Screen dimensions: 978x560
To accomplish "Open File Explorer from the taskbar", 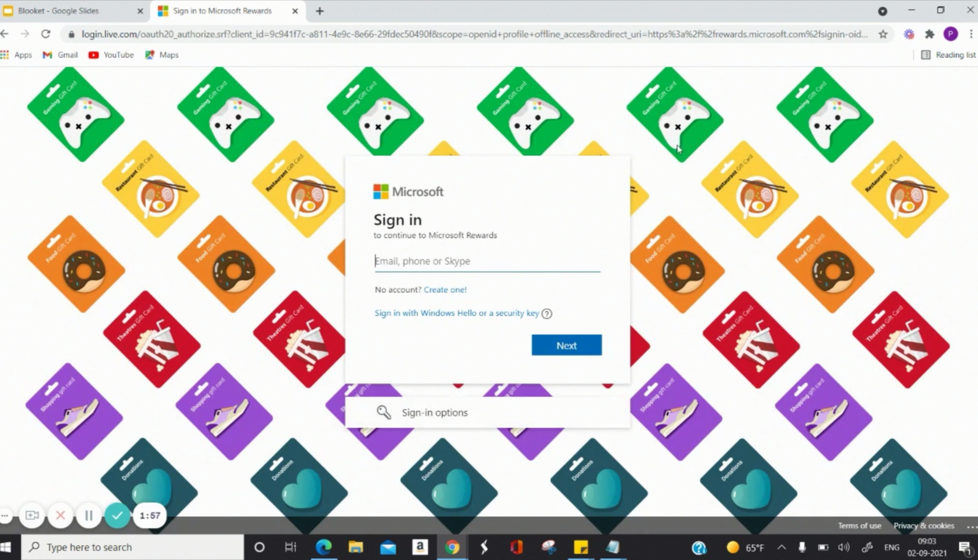I will click(356, 547).
